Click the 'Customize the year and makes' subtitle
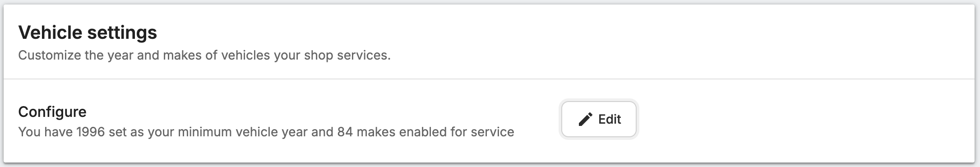The image size is (980, 167). pyautogui.click(x=204, y=55)
